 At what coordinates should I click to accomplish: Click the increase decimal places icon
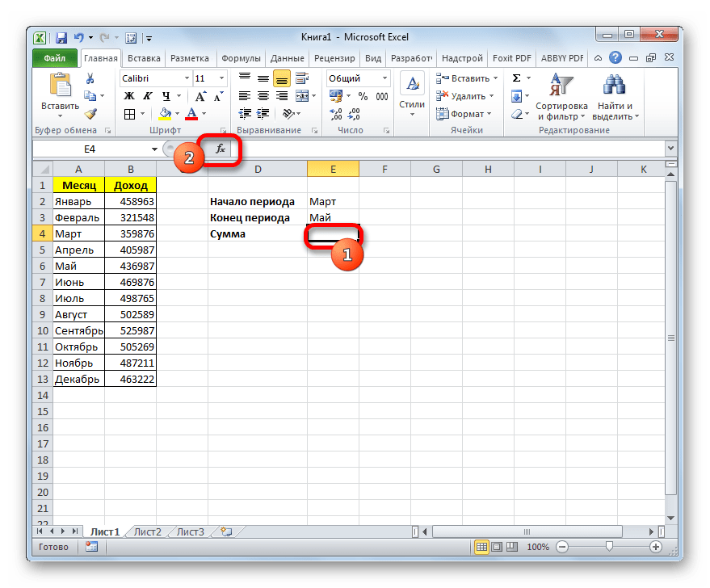(336, 114)
